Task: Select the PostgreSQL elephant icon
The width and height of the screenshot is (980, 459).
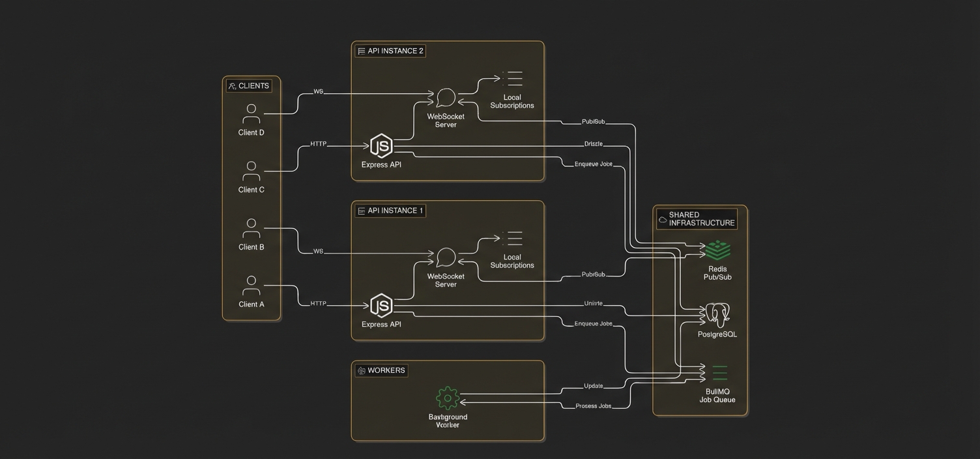Action: click(x=717, y=315)
